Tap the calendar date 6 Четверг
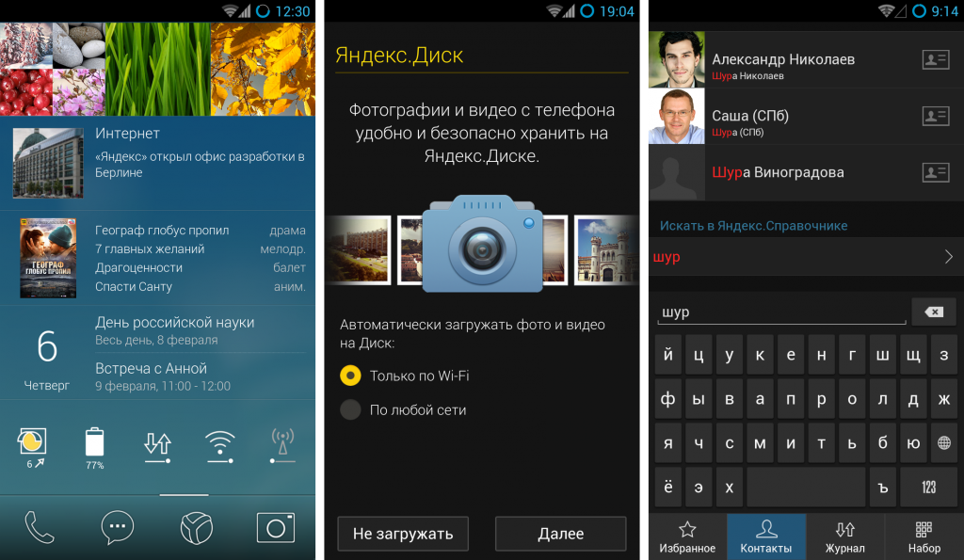The width and height of the screenshot is (964, 560). pos(47,360)
